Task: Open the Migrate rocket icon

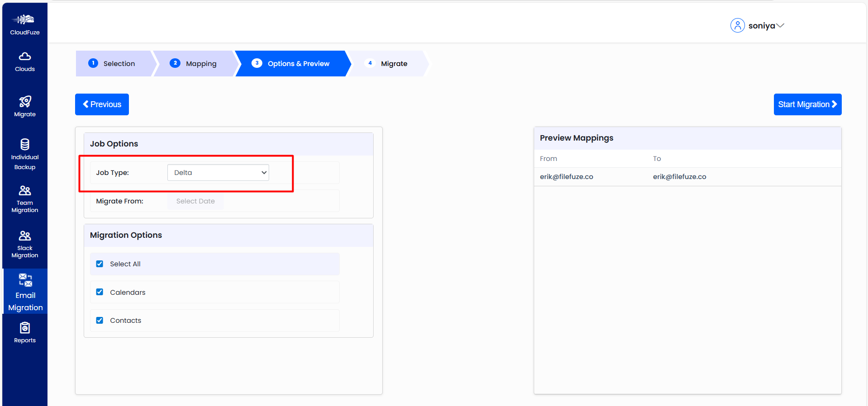Action: point(25,102)
